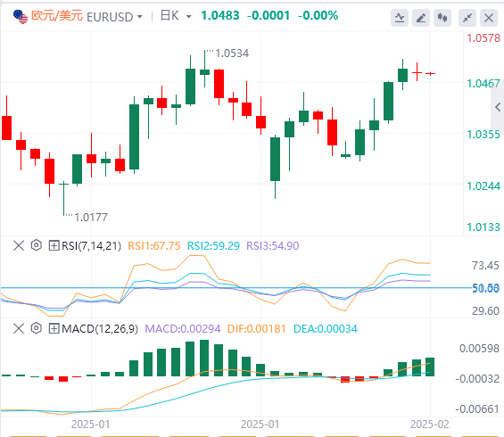Screen dimensions: 504x437
Task: Click the 欧元/美元 currency pair name
Action: [57, 16]
